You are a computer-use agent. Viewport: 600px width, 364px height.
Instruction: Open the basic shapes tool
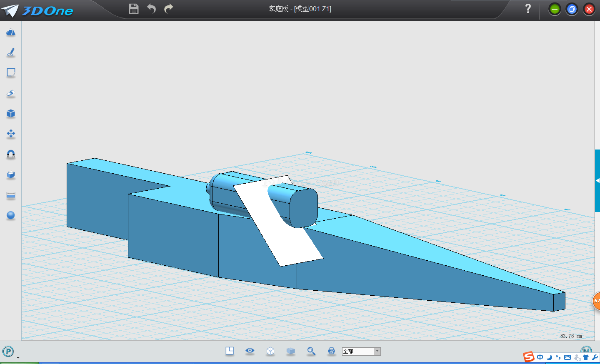click(11, 32)
